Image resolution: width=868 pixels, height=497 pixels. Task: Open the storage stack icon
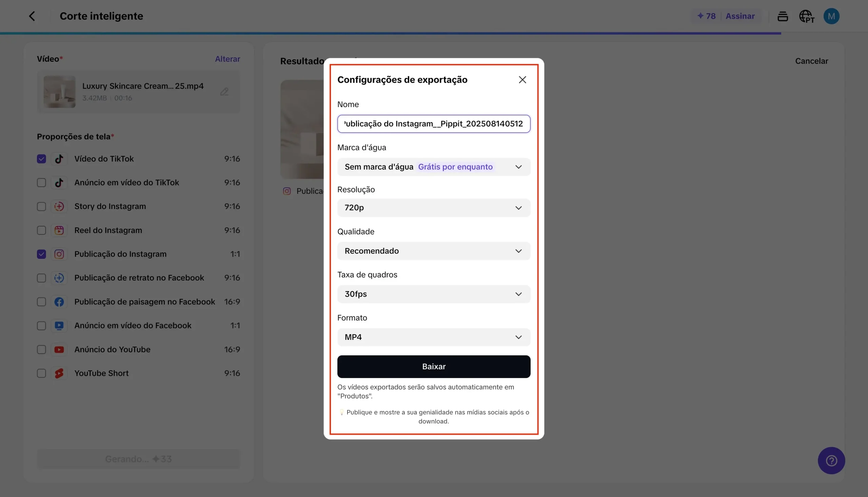[x=782, y=16]
